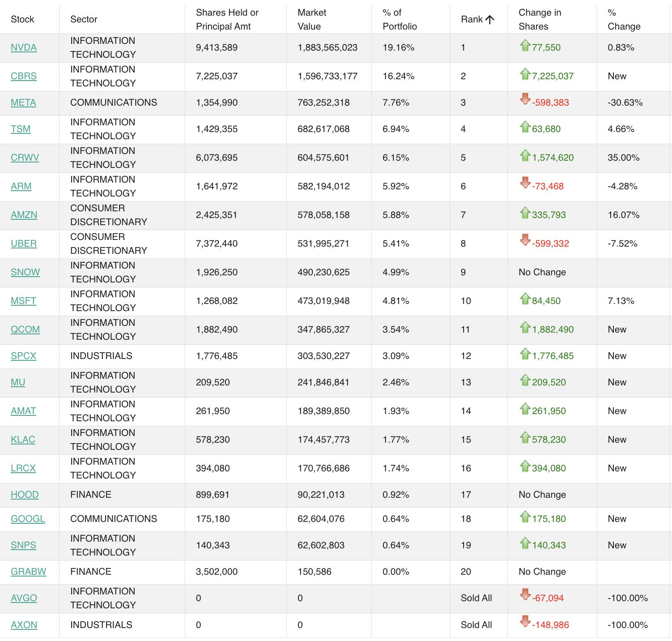This screenshot has height=641, width=672.
Task: Click the red down arrow beside META's -598,383
Action: [x=525, y=99]
